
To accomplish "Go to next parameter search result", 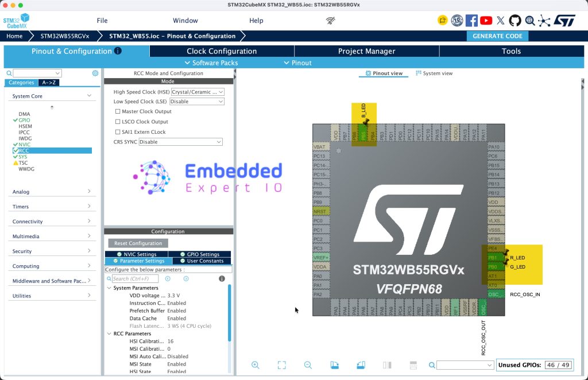I will click(186, 278).
